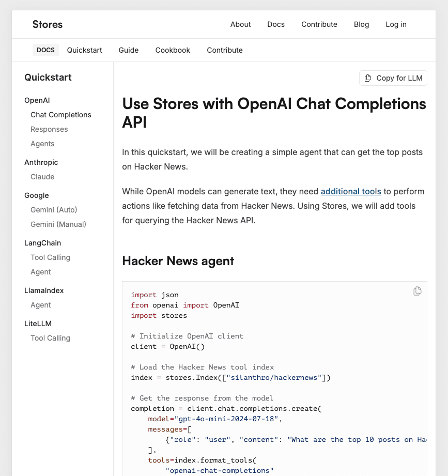Open the Responses quickstart page
Viewport: 448px width, 476px height.
[49, 129]
